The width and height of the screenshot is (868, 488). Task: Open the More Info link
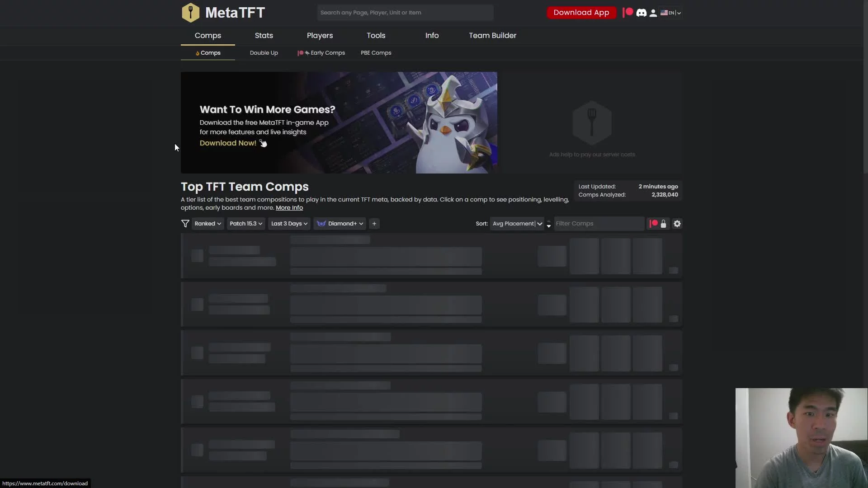289,208
